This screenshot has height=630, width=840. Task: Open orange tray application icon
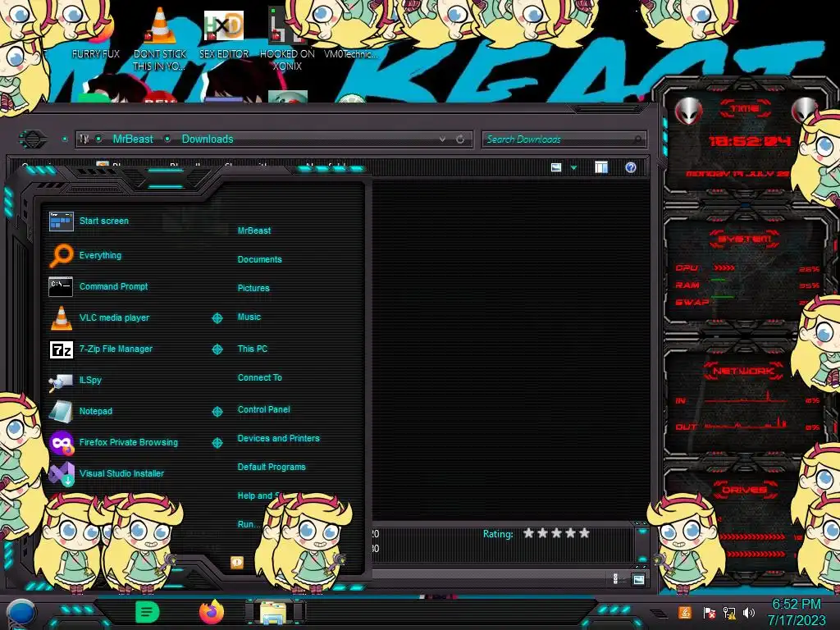pyautogui.click(x=685, y=612)
